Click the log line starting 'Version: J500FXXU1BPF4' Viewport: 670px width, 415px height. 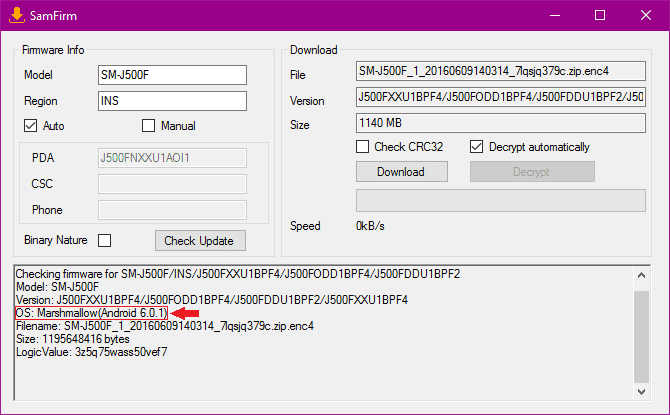tap(212, 300)
